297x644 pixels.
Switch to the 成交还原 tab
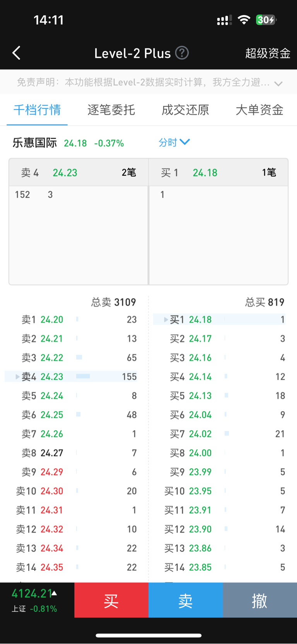(x=185, y=110)
